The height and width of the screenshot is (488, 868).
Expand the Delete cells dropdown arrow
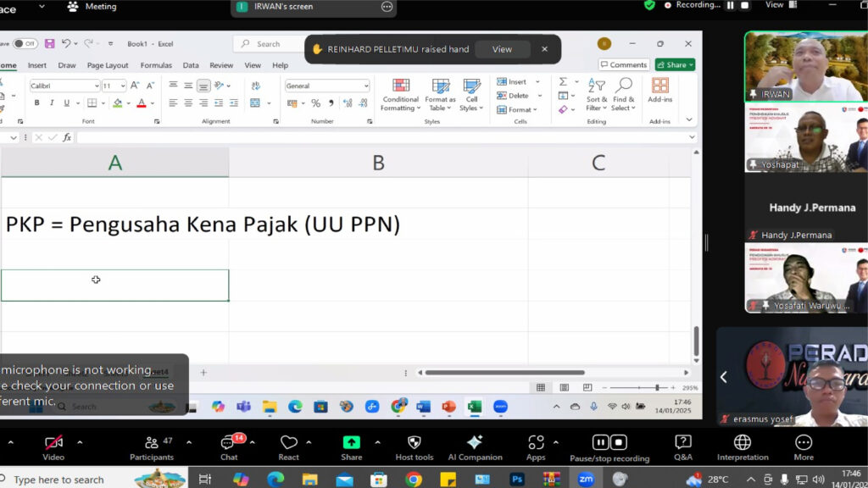[540, 96]
